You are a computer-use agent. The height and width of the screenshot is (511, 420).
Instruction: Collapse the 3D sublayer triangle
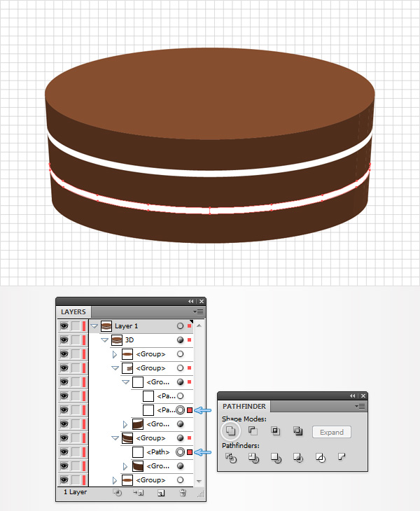pos(104,340)
